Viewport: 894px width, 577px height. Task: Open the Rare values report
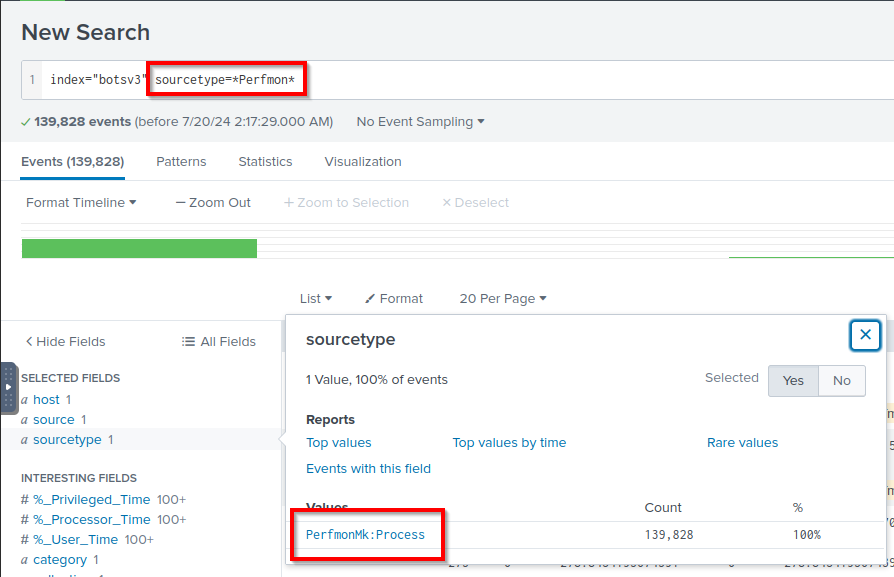click(742, 443)
